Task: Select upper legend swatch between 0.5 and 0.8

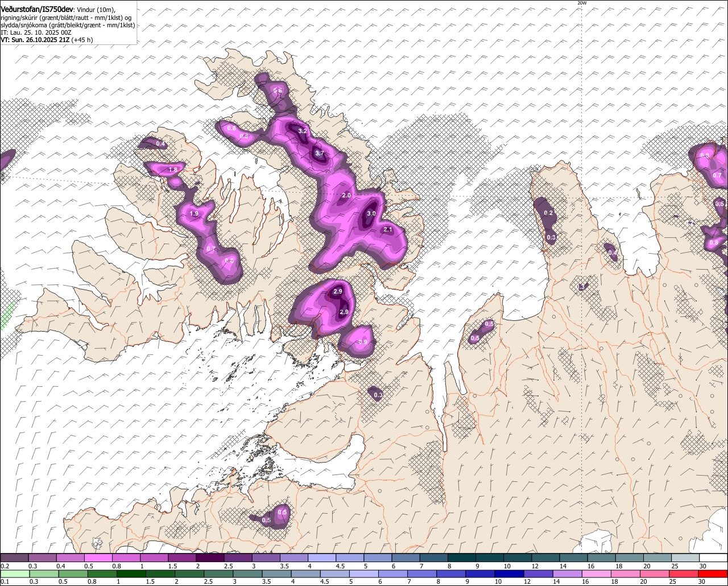Action: 98,558
